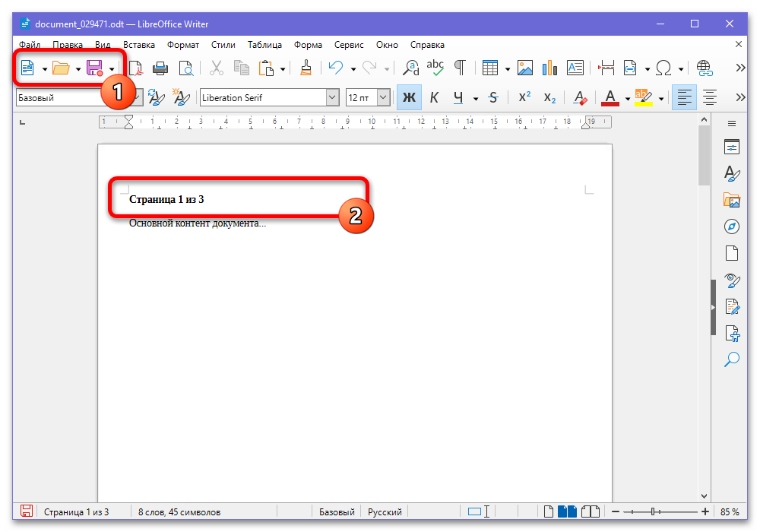Open Navigator compass icon in sidebar
This screenshot has height=532, width=760.
[731, 226]
